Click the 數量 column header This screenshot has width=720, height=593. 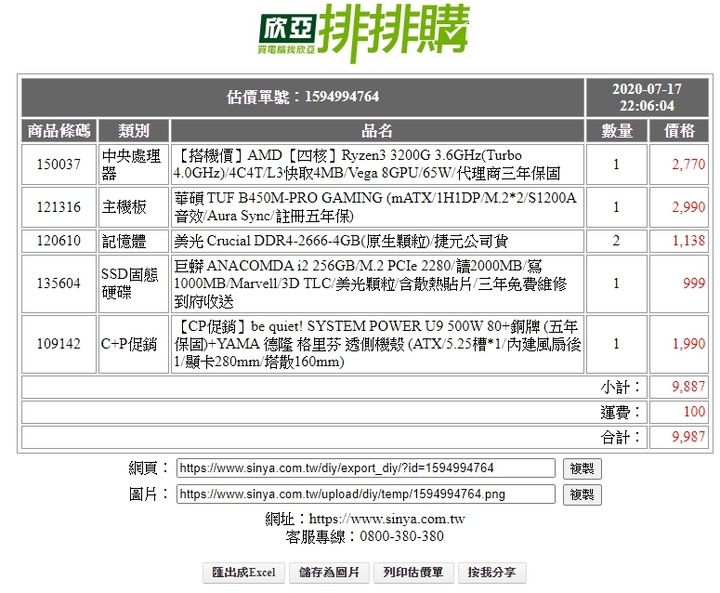point(617,131)
